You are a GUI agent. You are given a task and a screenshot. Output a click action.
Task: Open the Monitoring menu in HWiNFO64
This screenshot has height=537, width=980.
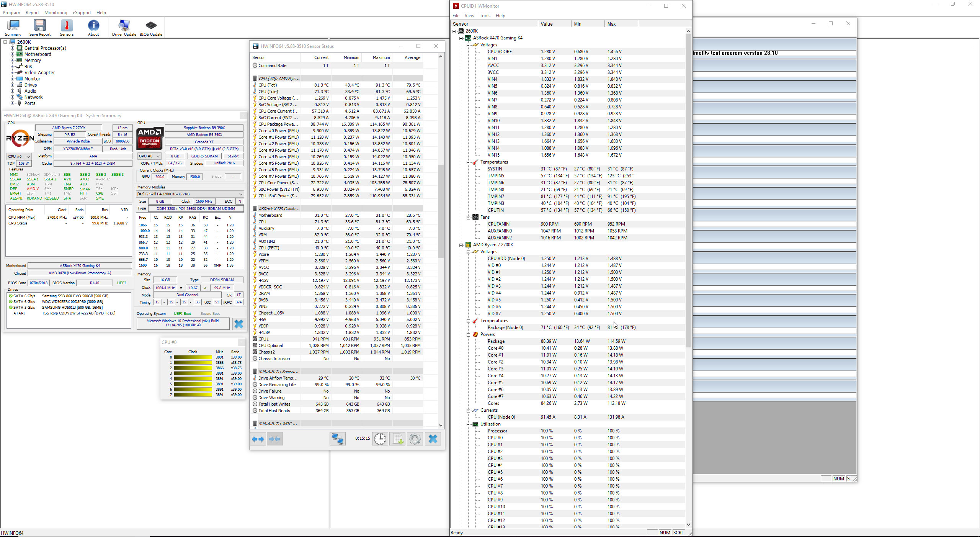pyautogui.click(x=56, y=13)
